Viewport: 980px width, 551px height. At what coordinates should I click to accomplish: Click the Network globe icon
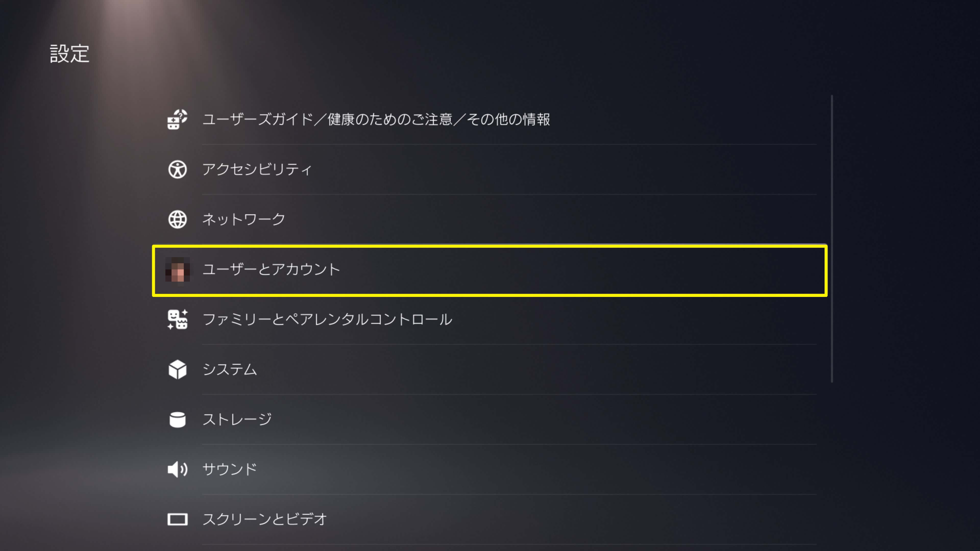click(x=177, y=219)
